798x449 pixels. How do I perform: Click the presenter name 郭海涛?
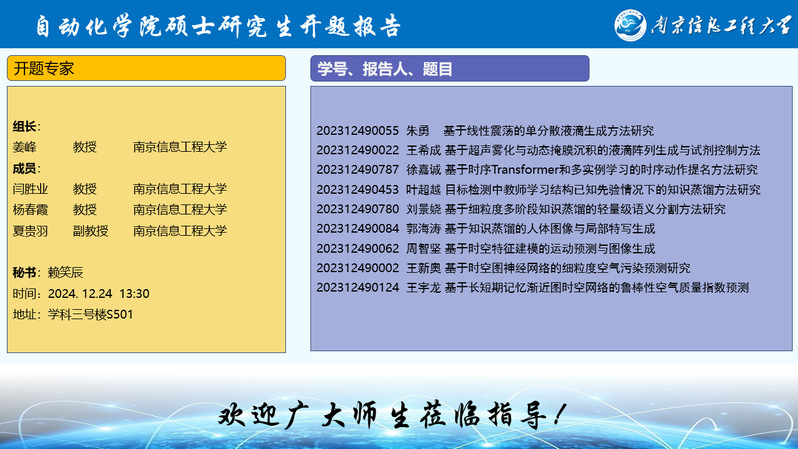[423, 229]
